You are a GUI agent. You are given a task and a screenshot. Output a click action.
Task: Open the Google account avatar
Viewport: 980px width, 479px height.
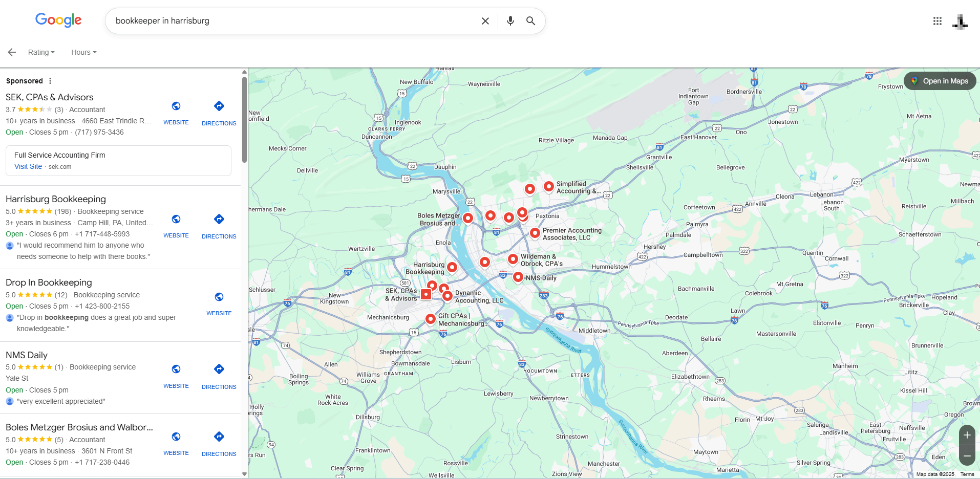pyautogui.click(x=960, y=21)
